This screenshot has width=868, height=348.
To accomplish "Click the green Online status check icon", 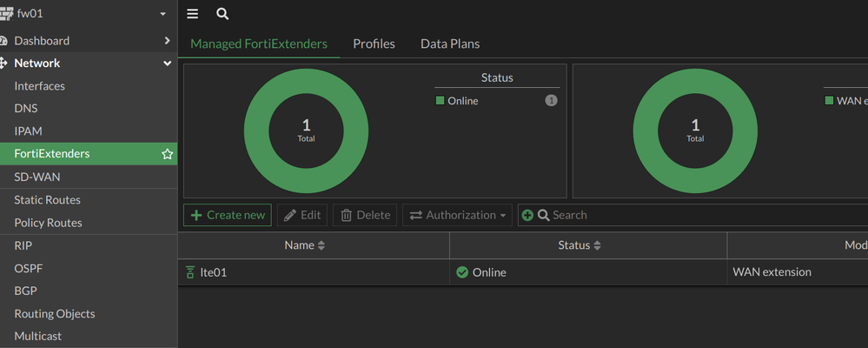I will pos(462,272).
